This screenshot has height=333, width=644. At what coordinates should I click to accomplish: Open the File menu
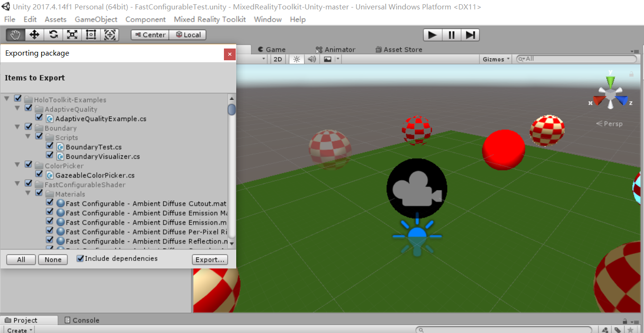[9, 19]
